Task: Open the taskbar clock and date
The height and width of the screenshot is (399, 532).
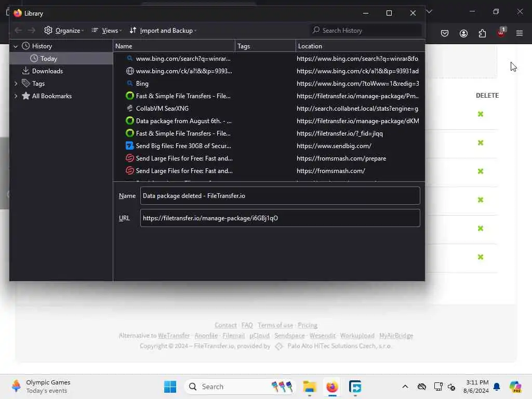Action: pos(476,387)
